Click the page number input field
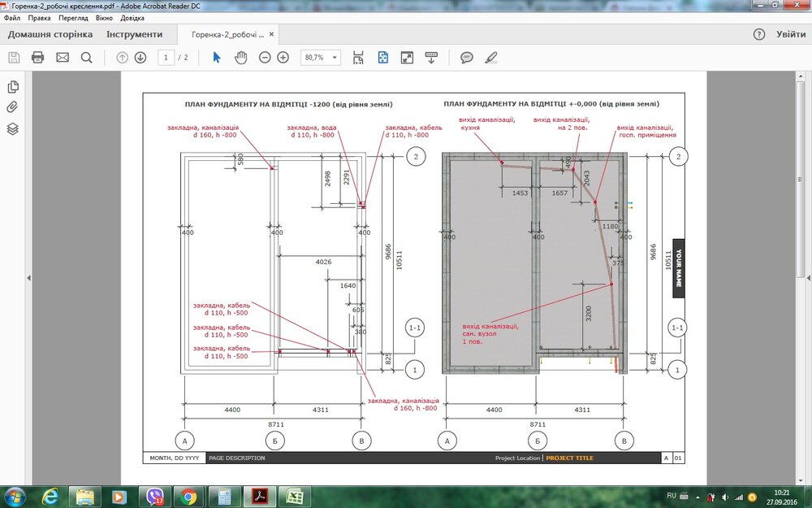The image size is (812, 508). pyautogui.click(x=166, y=58)
